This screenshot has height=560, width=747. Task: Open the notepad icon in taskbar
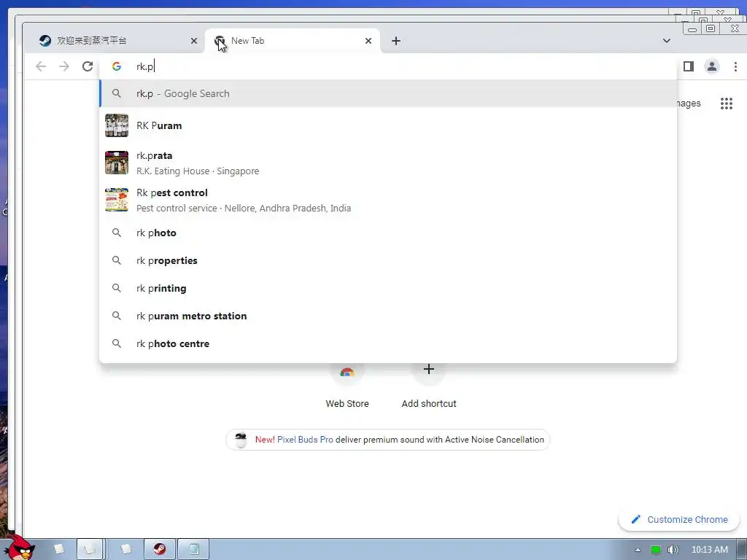pos(194,549)
